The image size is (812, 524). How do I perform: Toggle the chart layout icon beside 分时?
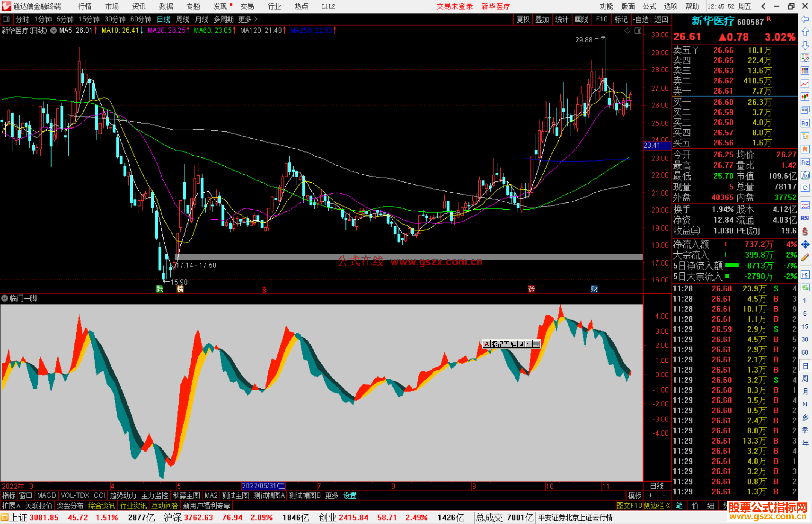6,19
